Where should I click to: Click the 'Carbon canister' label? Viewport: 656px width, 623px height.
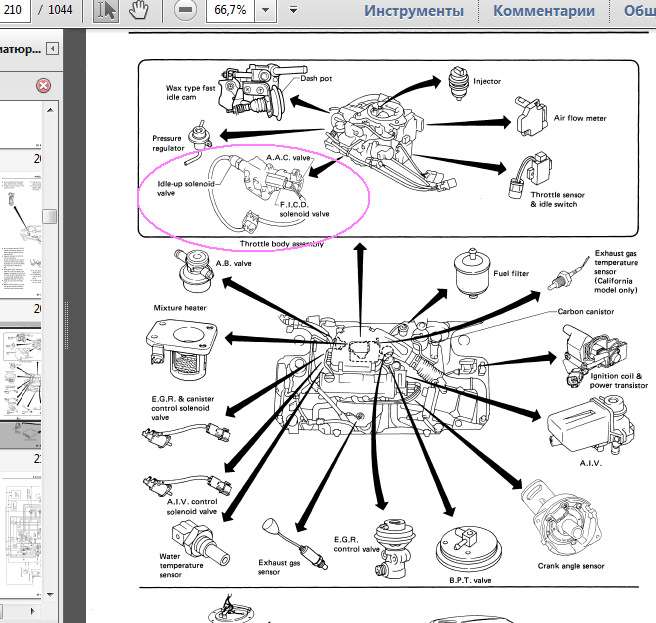[586, 312]
